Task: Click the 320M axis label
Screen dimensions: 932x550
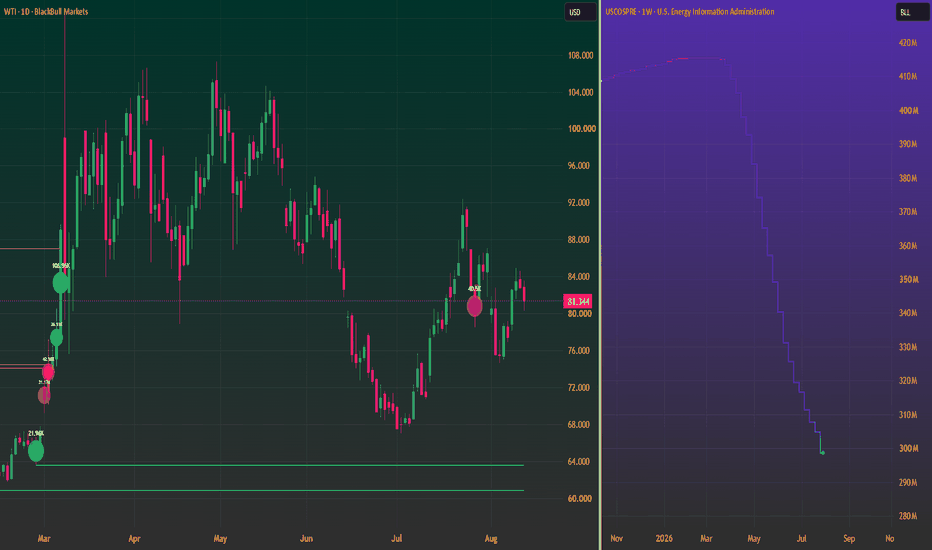Action: click(x=908, y=381)
